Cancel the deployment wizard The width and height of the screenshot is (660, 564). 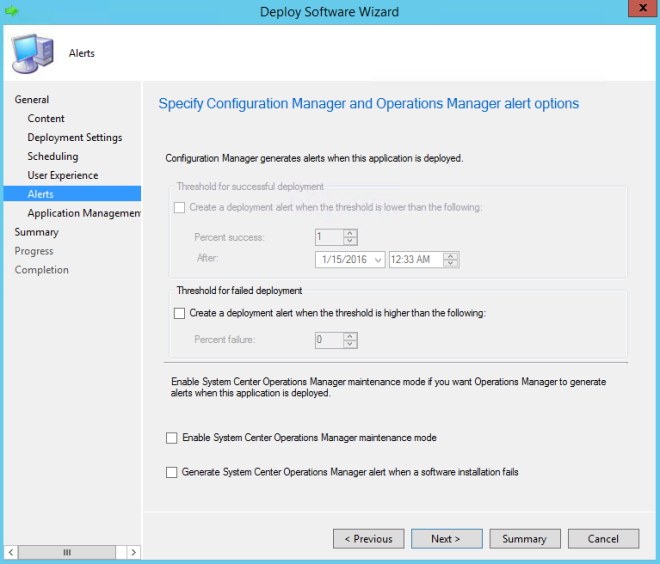pyautogui.click(x=603, y=539)
